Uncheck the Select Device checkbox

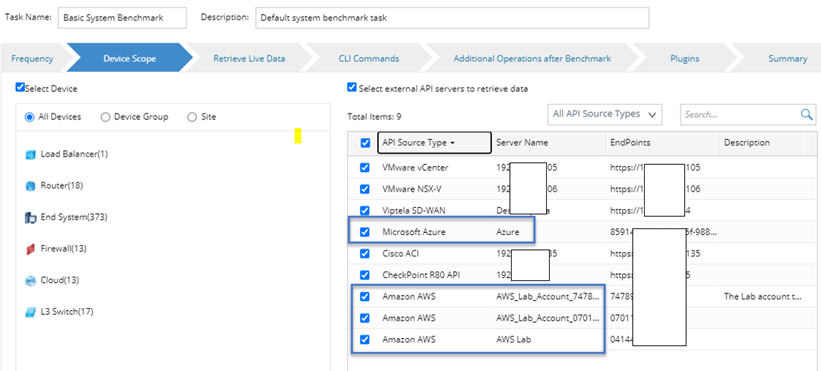(x=20, y=87)
